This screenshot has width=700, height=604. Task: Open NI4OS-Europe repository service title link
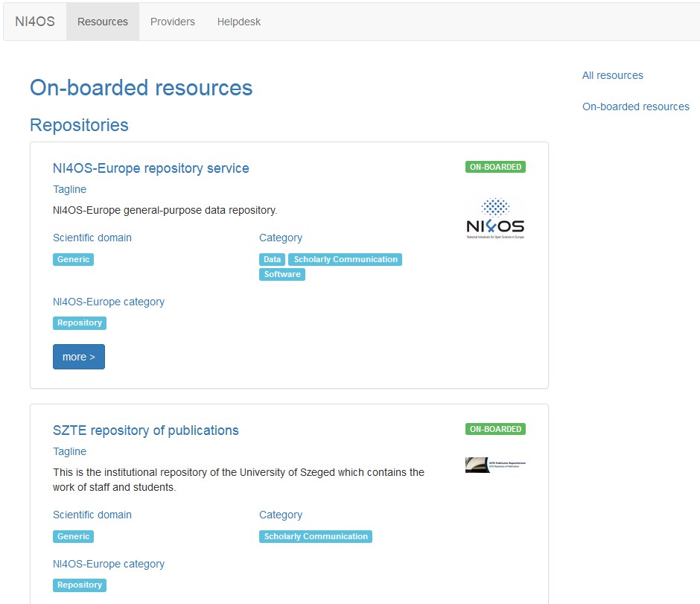coord(151,168)
